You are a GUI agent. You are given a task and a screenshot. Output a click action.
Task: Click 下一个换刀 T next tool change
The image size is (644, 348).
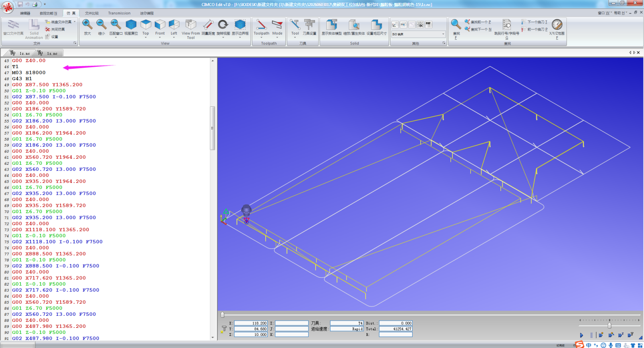(x=534, y=22)
